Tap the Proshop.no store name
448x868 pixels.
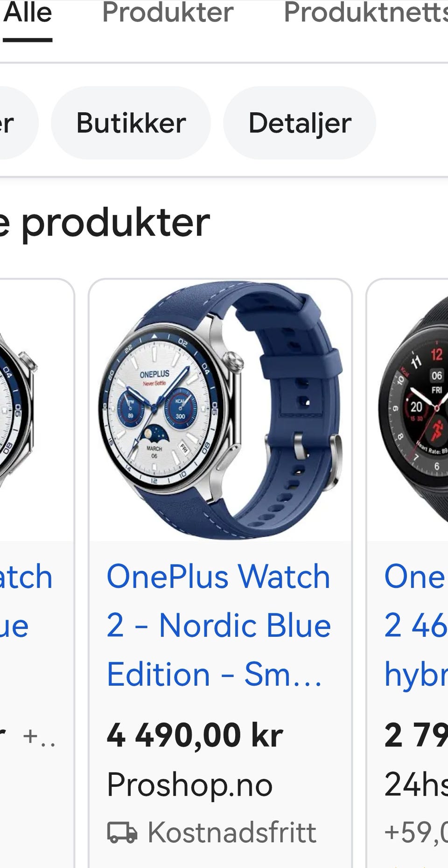[190, 785]
